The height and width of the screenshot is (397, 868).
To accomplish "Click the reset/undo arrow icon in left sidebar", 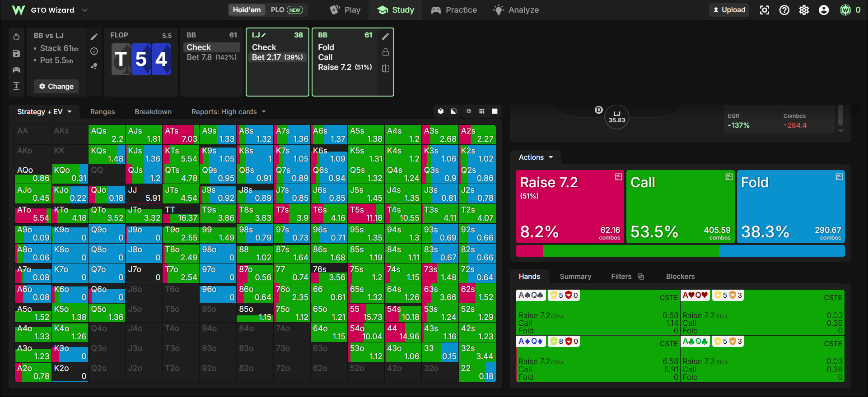I will (x=16, y=37).
